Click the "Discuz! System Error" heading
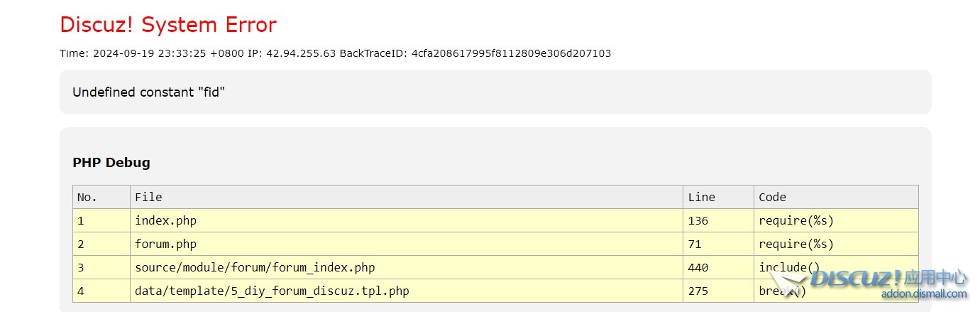The image size is (980, 312). tap(168, 25)
